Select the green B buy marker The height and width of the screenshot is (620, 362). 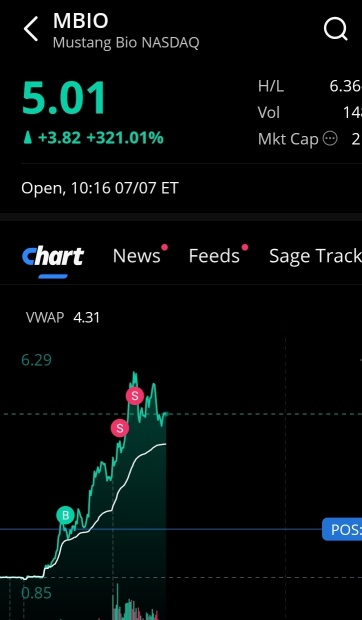click(x=66, y=515)
